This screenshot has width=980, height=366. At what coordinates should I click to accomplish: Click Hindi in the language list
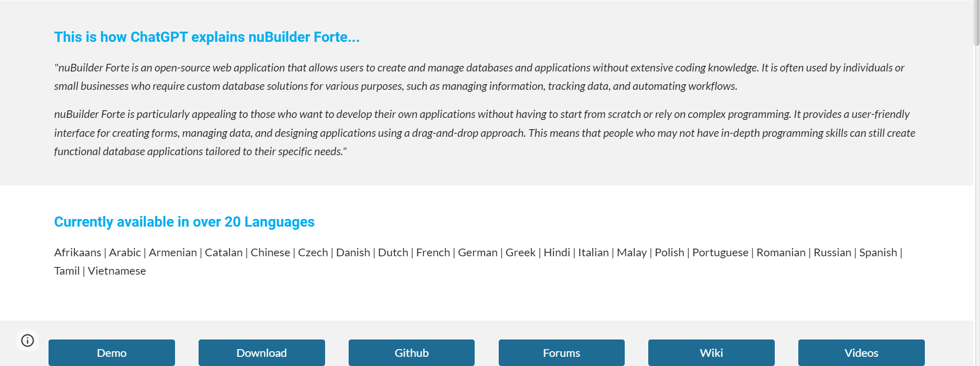point(556,253)
